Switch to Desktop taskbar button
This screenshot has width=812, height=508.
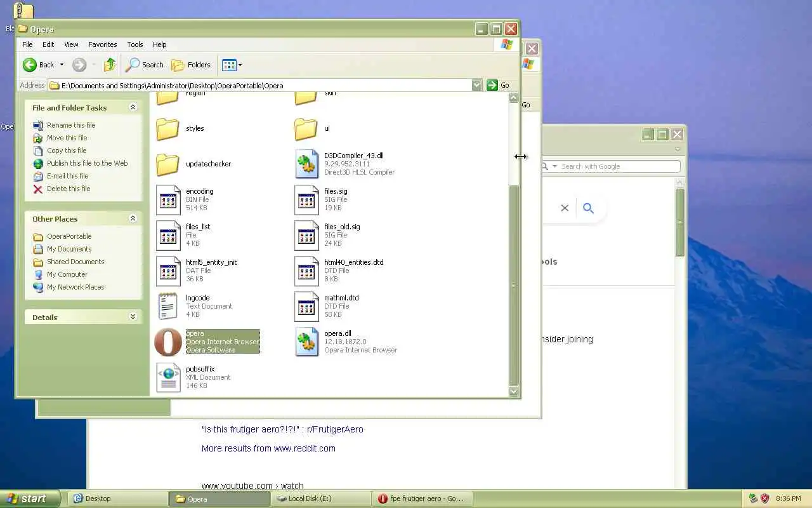pos(118,498)
